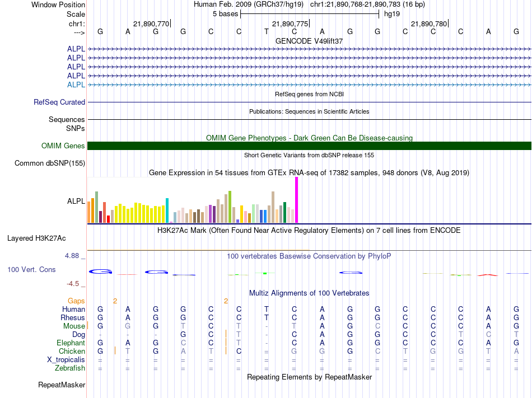Click the 21,890,775 position marker

[x=290, y=24]
